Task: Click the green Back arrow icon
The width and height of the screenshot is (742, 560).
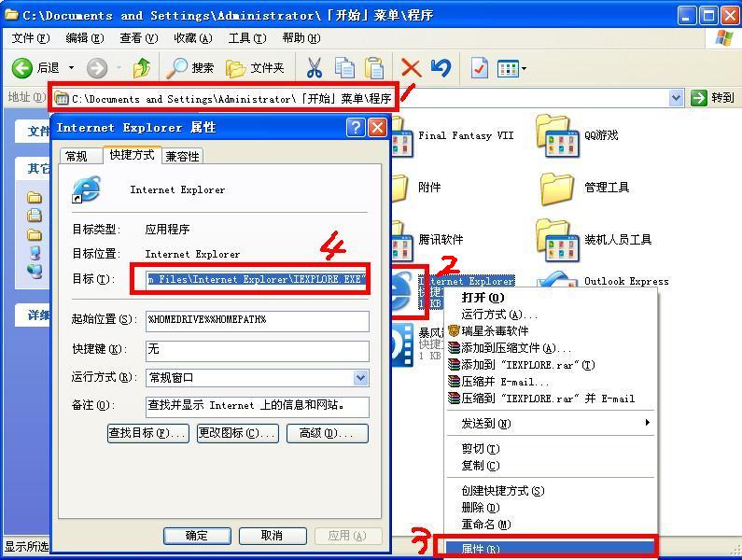Action: coord(21,69)
